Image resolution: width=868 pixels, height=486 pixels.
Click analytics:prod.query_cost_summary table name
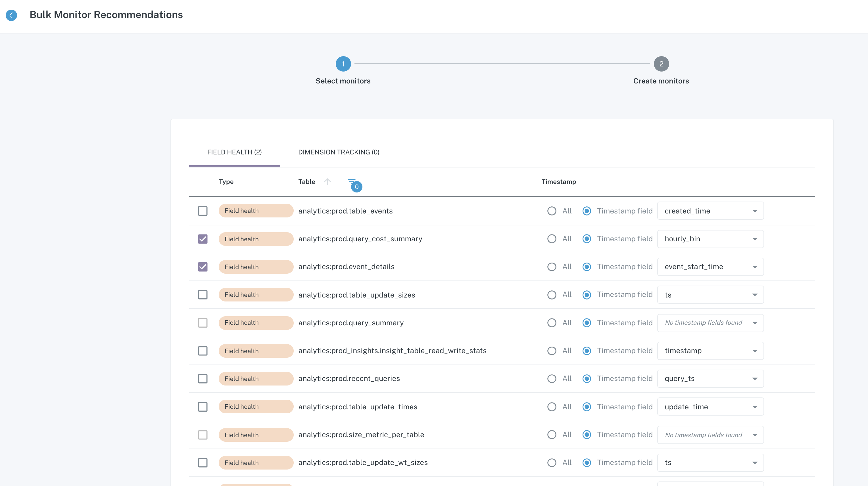tap(360, 239)
